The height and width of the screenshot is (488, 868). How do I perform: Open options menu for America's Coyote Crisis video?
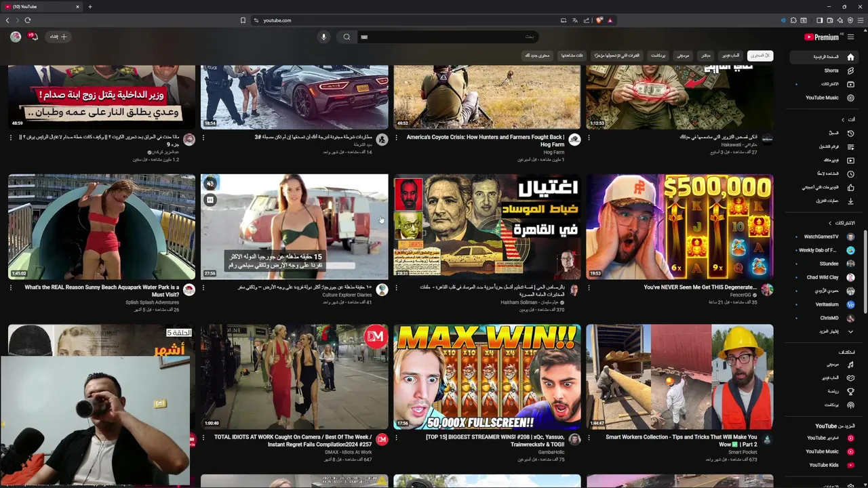[396, 138]
